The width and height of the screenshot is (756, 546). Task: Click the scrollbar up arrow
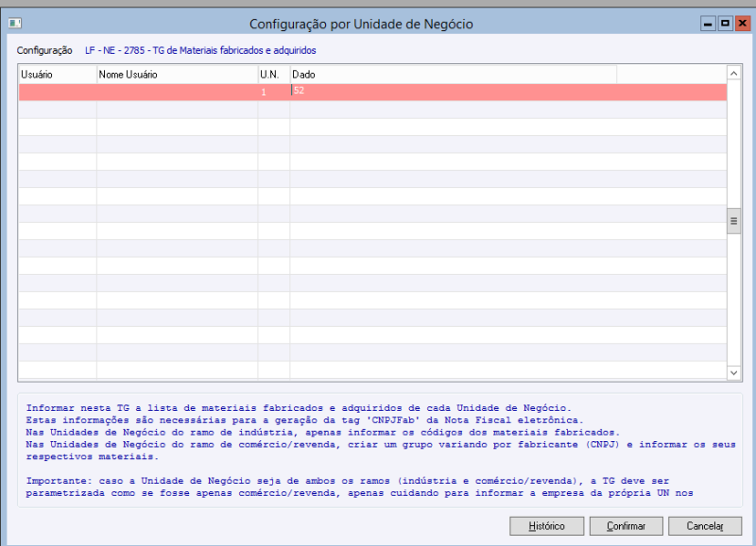point(733,73)
